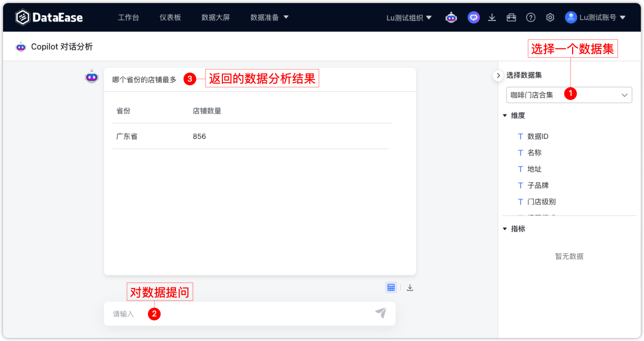Open the Lu测试组织 organization dropdown
Viewport: 644px width, 341px height.
(x=408, y=17)
